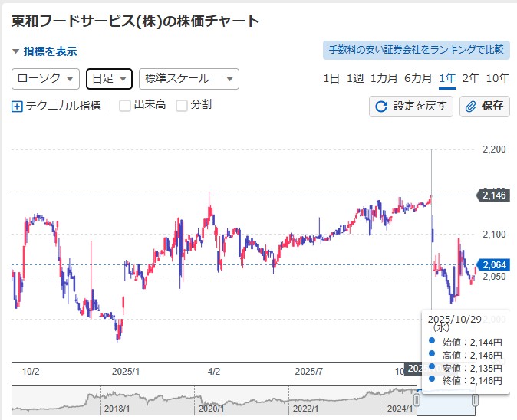This screenshot has width=517, height=420.
Task: Expand the 指標を表示 section
Action: pyautogui.click(x=44, y=51)
